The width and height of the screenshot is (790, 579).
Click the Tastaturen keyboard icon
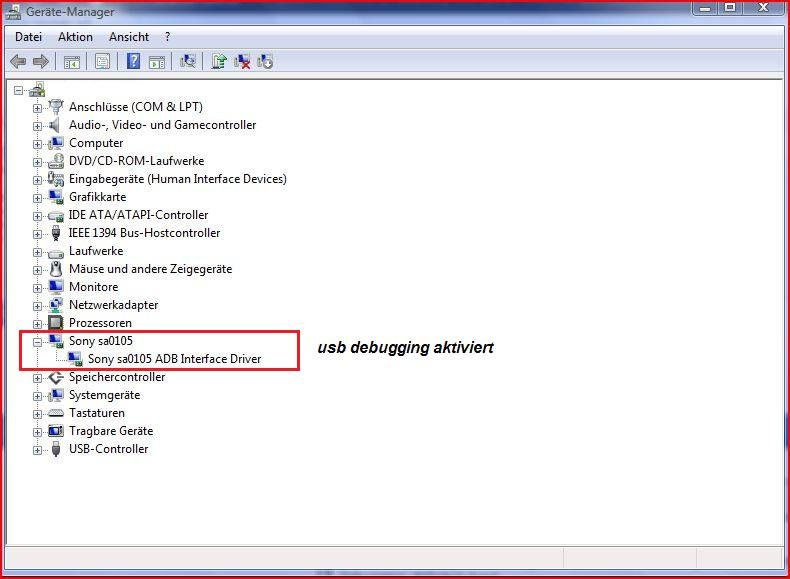56,413
